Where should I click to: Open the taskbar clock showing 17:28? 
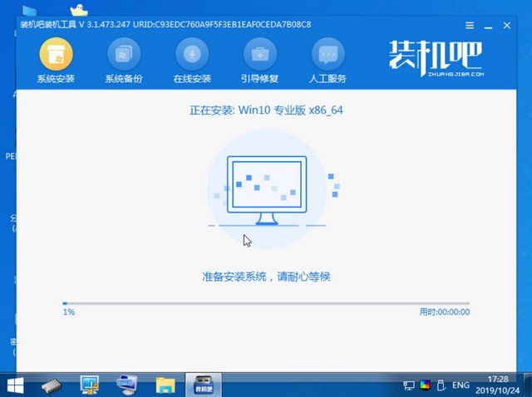pyautogui.click(x=496, y=385)
